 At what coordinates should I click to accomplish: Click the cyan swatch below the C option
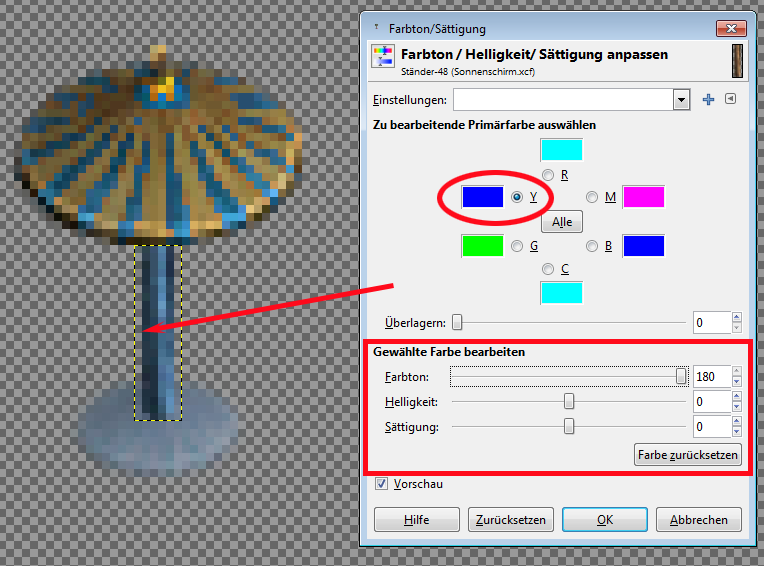click(561, 293)
